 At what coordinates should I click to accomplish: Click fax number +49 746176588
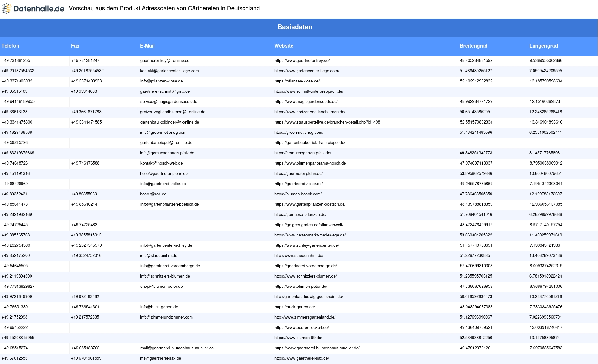tap(85, 163)
